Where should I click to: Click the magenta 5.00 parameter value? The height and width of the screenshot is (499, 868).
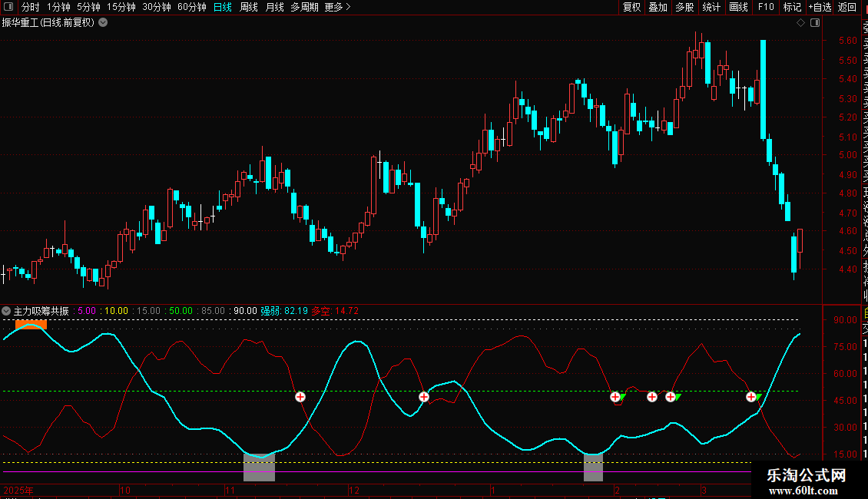[x=87, y=311]
